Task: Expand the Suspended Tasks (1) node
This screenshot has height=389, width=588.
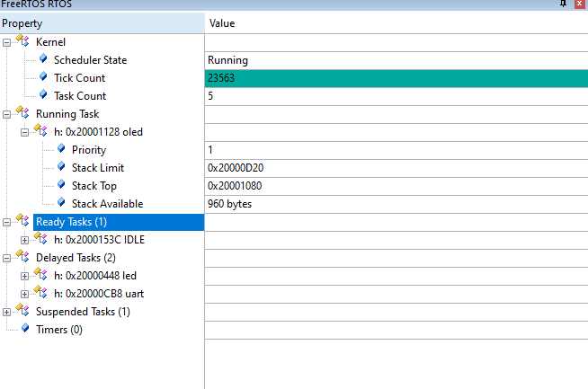Action: (x=6, y=312)
